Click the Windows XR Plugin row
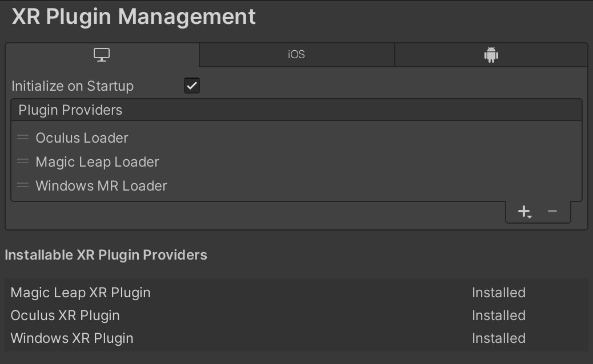 [72, 338]
